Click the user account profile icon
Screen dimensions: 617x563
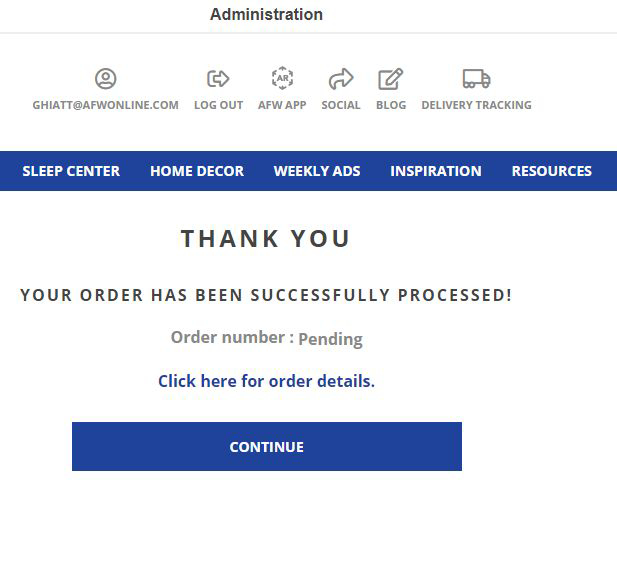coord(105,79)
